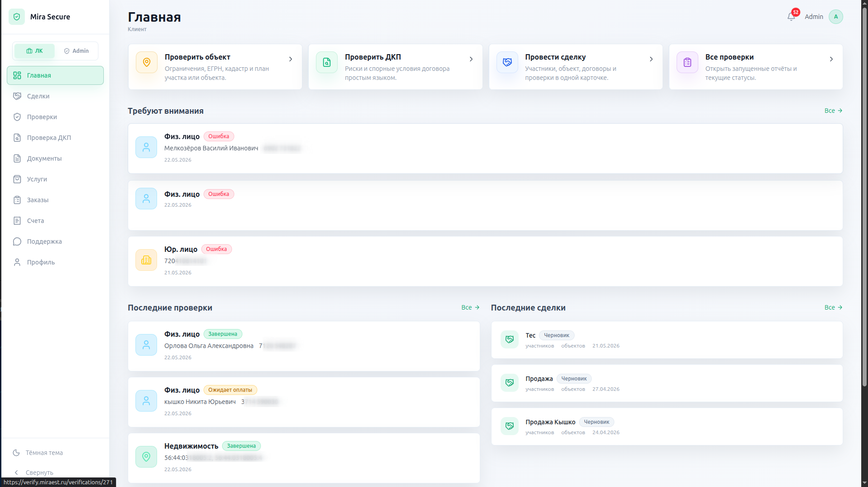Click the location pin icon in Проверить объект
The height and width of the screenshot is (487, 868).
pyautogui.click(x=147, y=62)
